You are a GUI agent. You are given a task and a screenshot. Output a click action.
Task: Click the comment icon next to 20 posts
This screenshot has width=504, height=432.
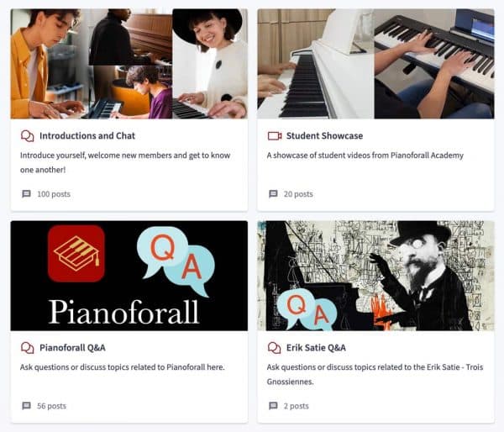[x=273, y=193]
